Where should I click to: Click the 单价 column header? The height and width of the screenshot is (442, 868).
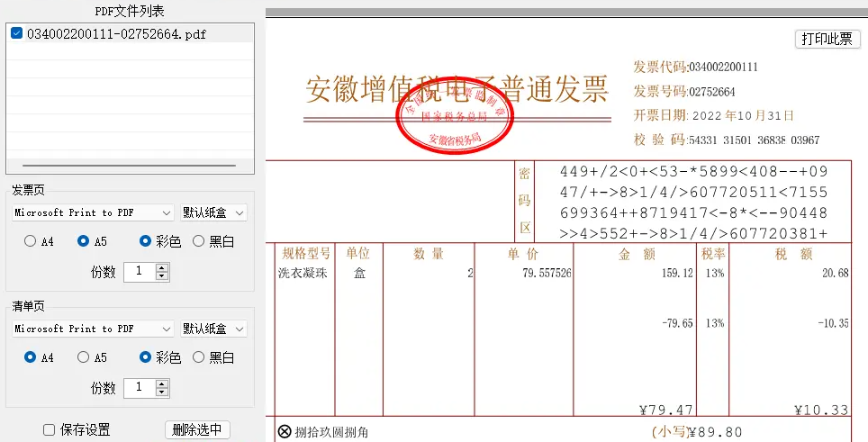[x=523, y=253]
